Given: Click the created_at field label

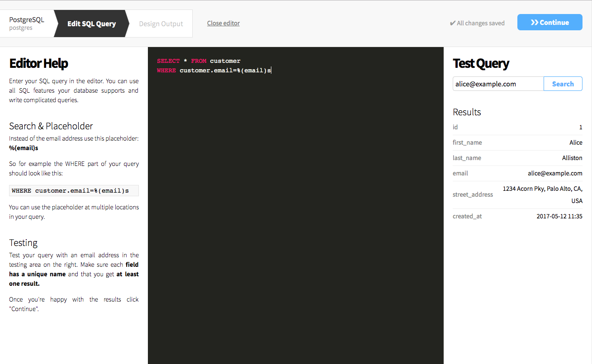Looking at the screenshot, I should tap(467, 216).
